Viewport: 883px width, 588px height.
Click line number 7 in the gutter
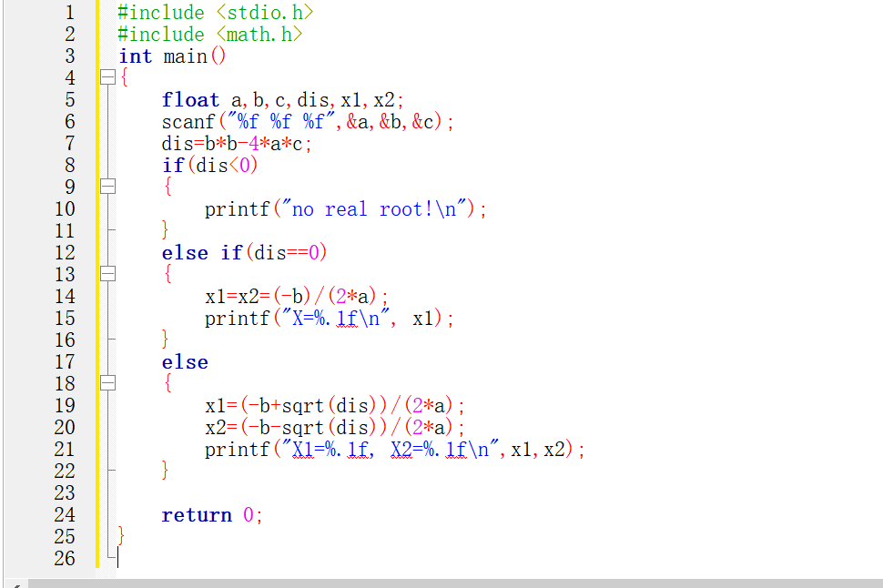click(x=70, y=143)
